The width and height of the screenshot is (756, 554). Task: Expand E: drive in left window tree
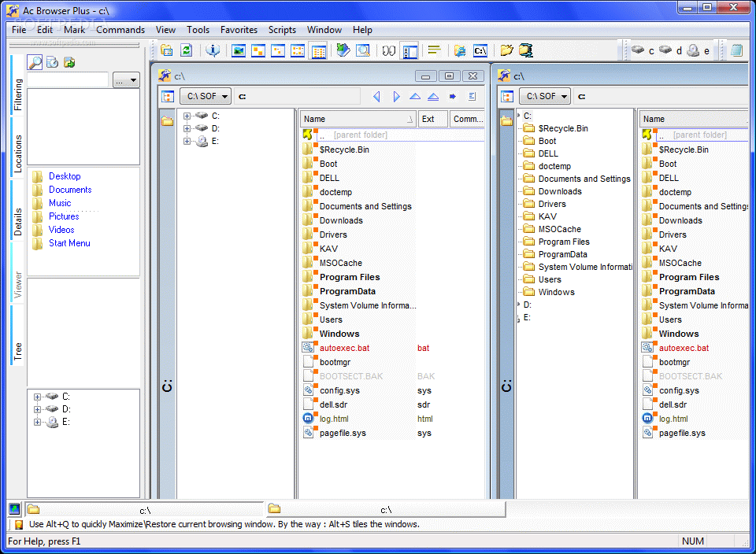pos(187,141)
